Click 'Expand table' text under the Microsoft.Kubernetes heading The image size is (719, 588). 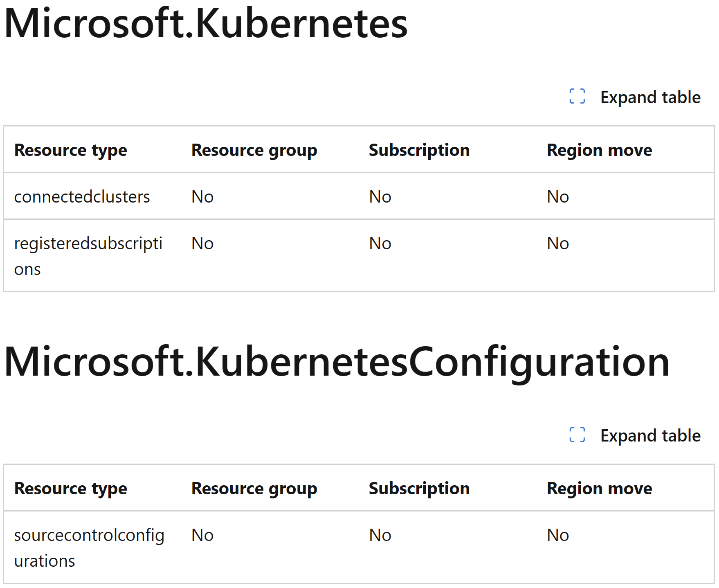[650, 97]
